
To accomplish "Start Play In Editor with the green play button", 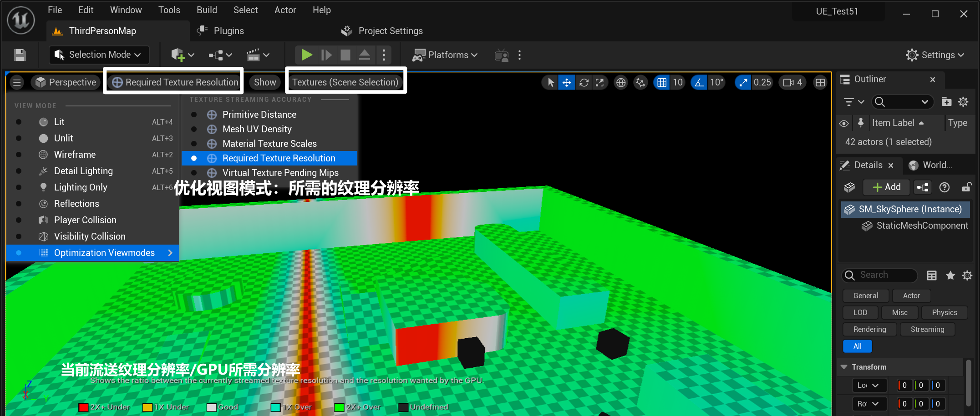I will [x=306, y=55].
